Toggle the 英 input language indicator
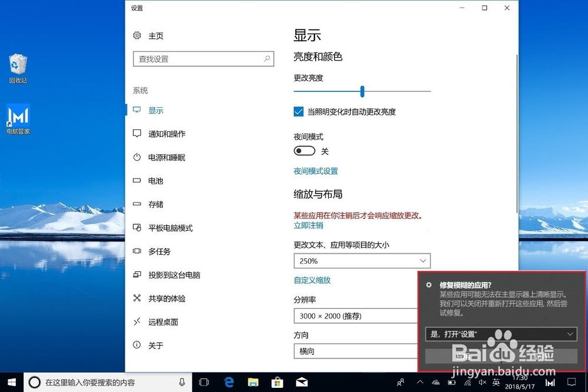The image size is (588, 392). (x=496, y=381)
